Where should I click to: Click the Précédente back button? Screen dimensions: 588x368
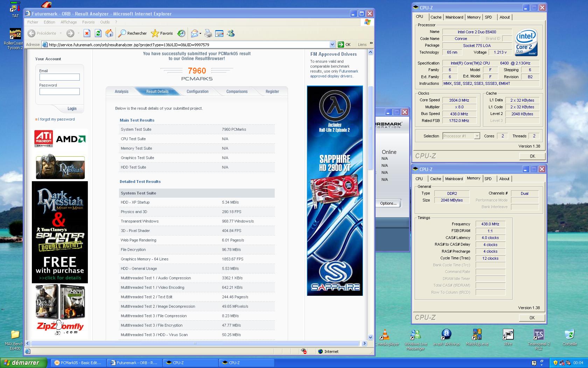pyautogui.click(x=42, y=33)
